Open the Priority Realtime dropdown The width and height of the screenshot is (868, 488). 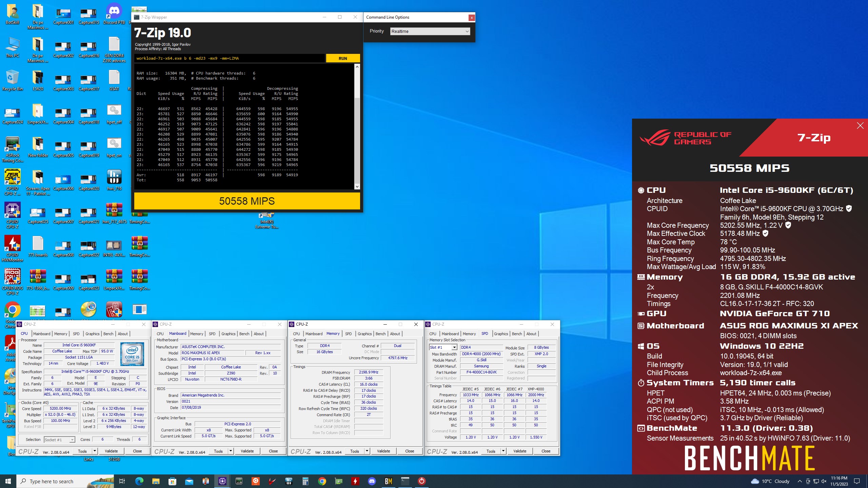coord(430,31)
